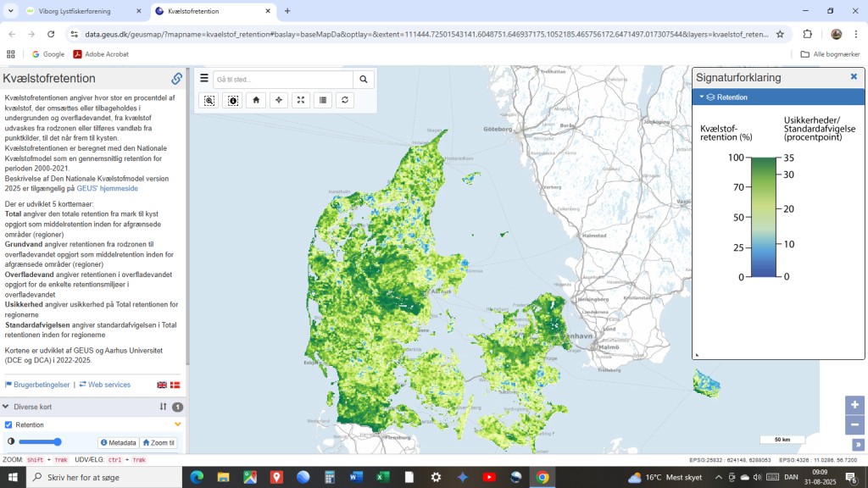Switch language with the Danish flag

(x=175, y=385)
